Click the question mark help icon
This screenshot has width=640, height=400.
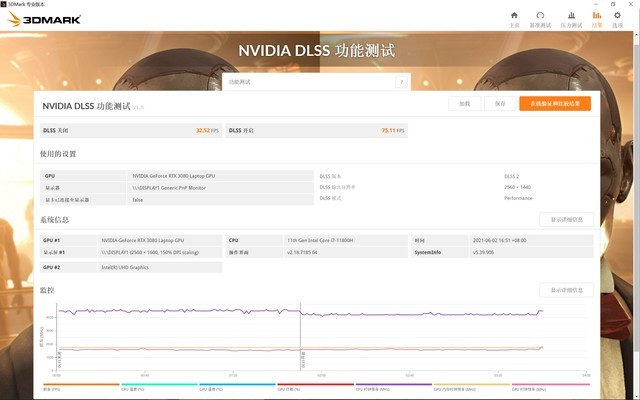[401, 82]
